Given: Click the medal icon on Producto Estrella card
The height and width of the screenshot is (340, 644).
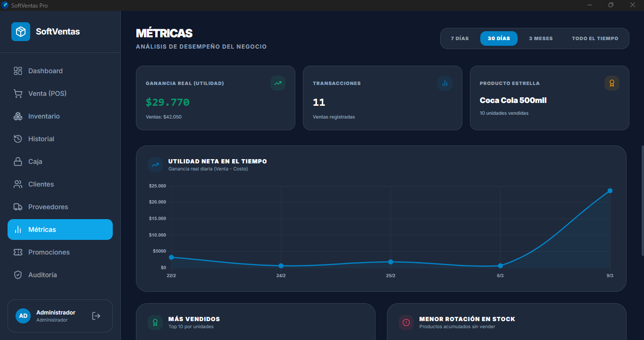Looking at the screenshot, I should 611,83.
